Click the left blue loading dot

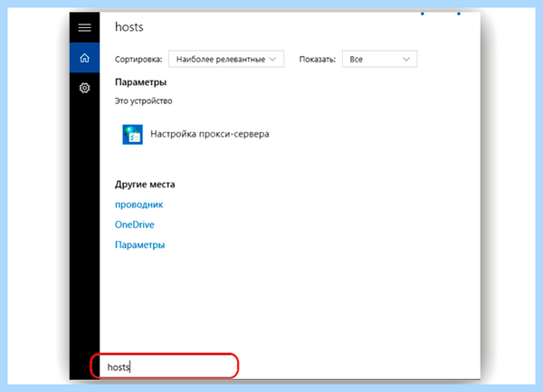click(x=422, y=14)
